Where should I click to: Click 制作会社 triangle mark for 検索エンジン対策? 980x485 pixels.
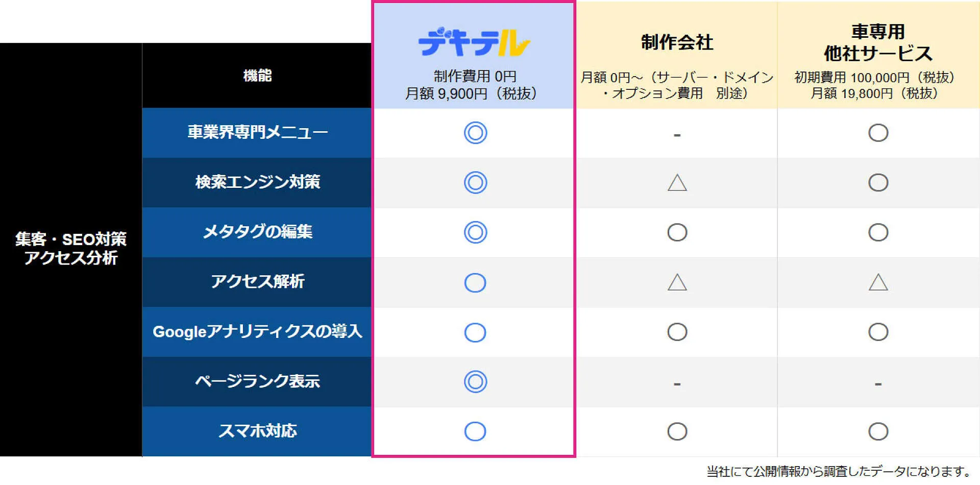[x=677, y=182]
